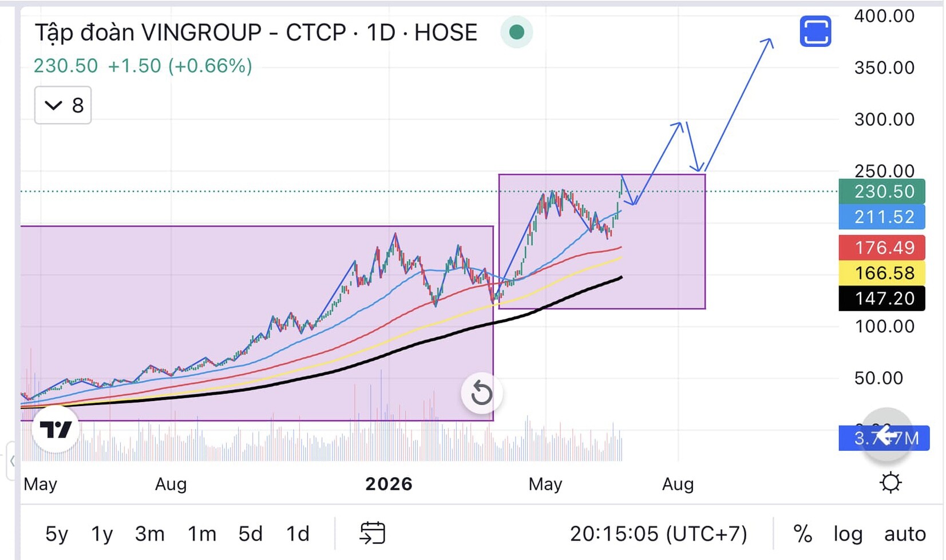The height and width of the screenshot is (560, 946).
Task: Select the 5y time range
Action: tap(57, 534)
